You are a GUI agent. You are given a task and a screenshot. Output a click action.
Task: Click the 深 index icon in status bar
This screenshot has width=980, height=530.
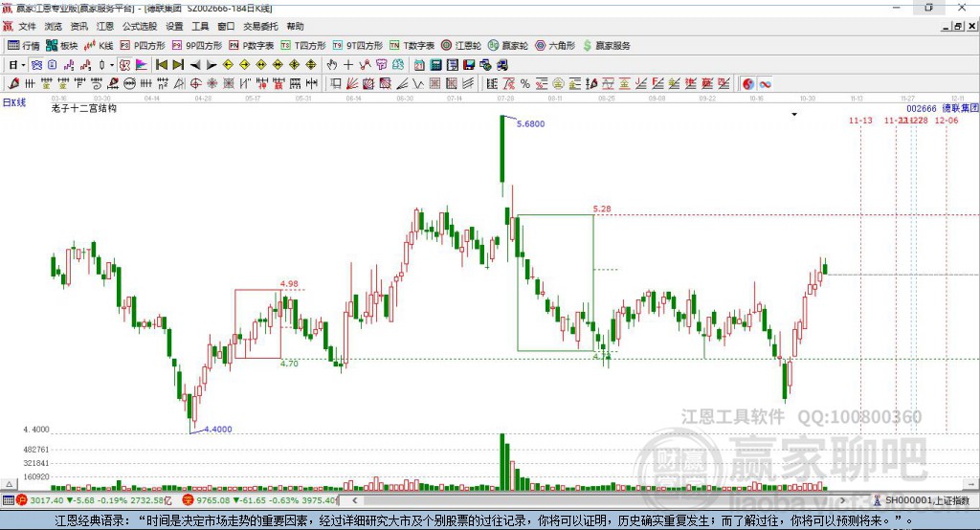pyautogui.click(x=189, y=500)
